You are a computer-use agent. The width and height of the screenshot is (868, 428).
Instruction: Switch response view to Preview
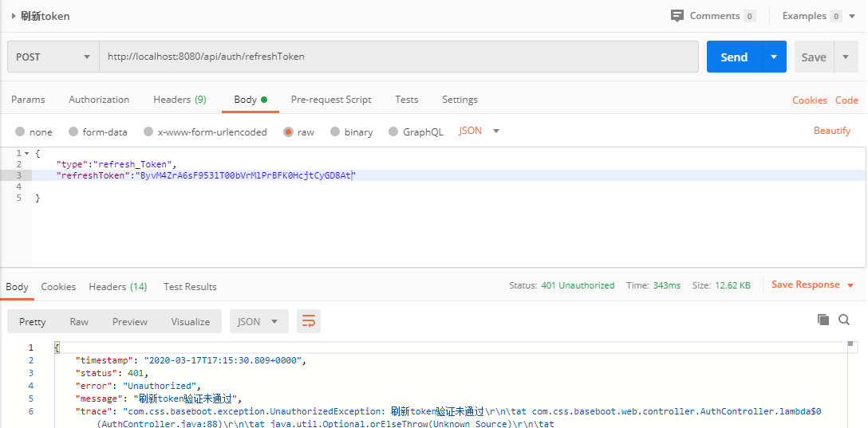129,321
